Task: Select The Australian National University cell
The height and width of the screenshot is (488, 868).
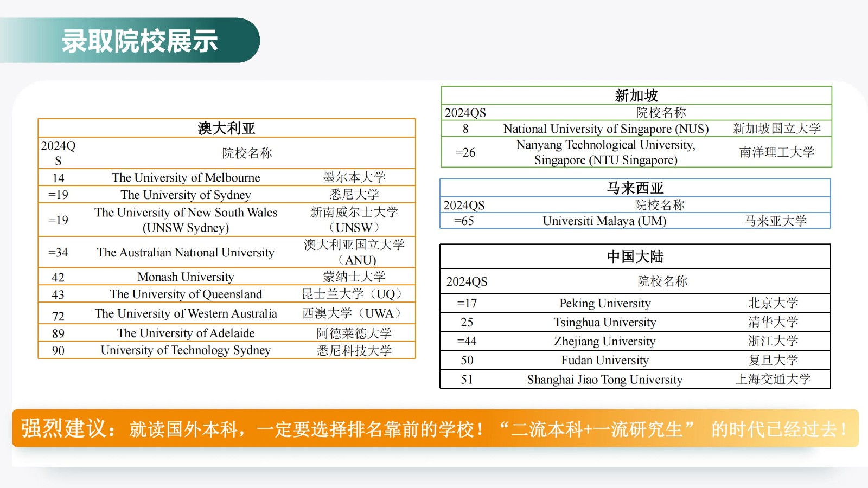Action: coord(186,252)
